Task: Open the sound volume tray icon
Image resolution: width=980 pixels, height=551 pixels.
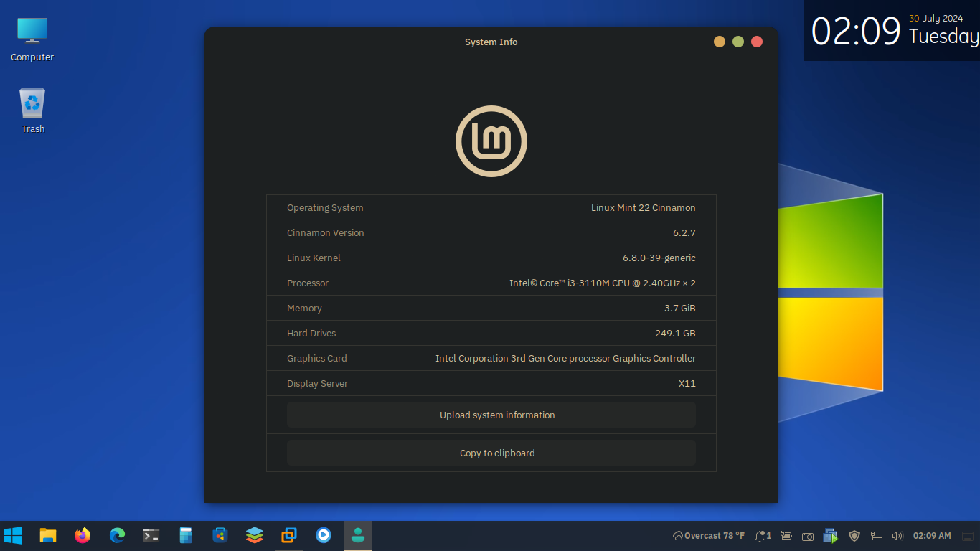Action: pyautogui.click(x=897, y=536)
